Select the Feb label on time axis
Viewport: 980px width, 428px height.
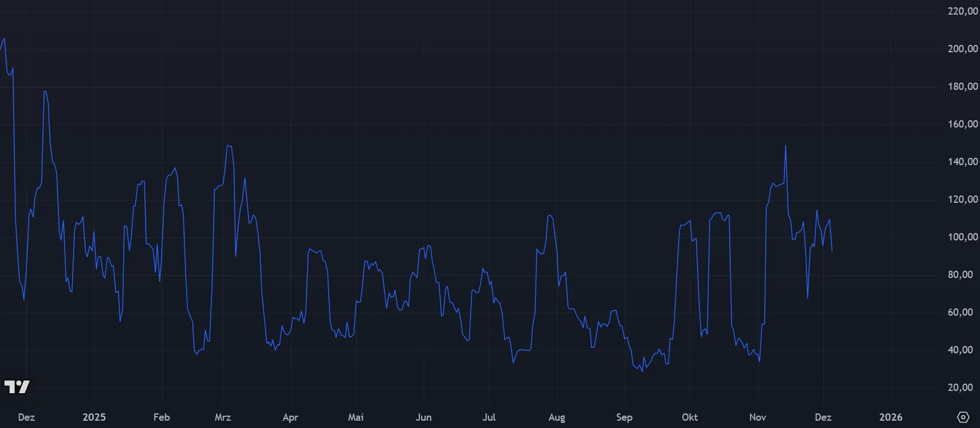[161, 417]
